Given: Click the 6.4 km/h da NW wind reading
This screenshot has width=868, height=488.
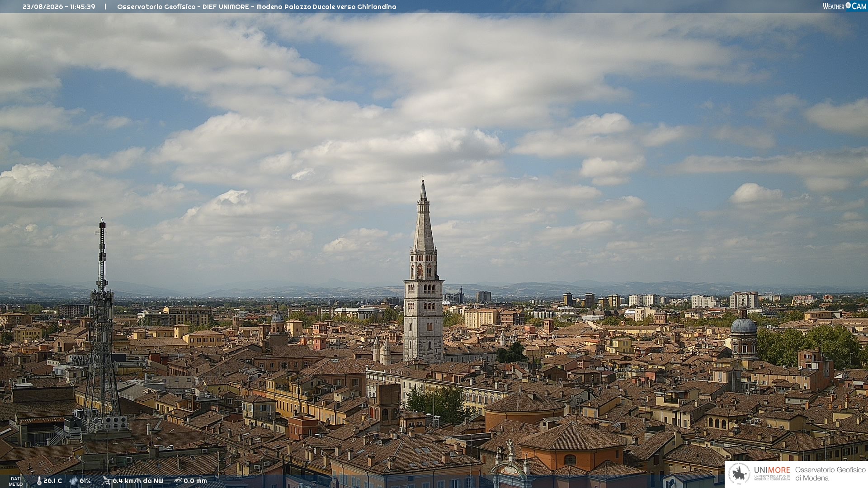Looking at the screenshot, I should pos(138,481).
